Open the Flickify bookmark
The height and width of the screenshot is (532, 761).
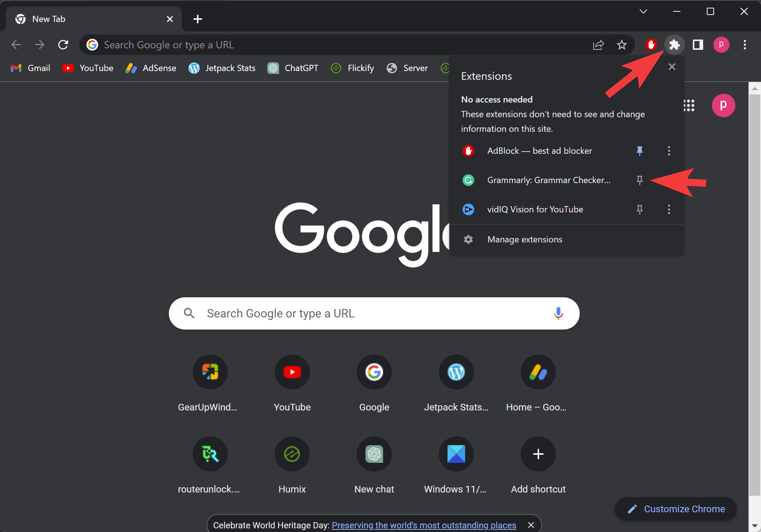[x=352, y=68]
